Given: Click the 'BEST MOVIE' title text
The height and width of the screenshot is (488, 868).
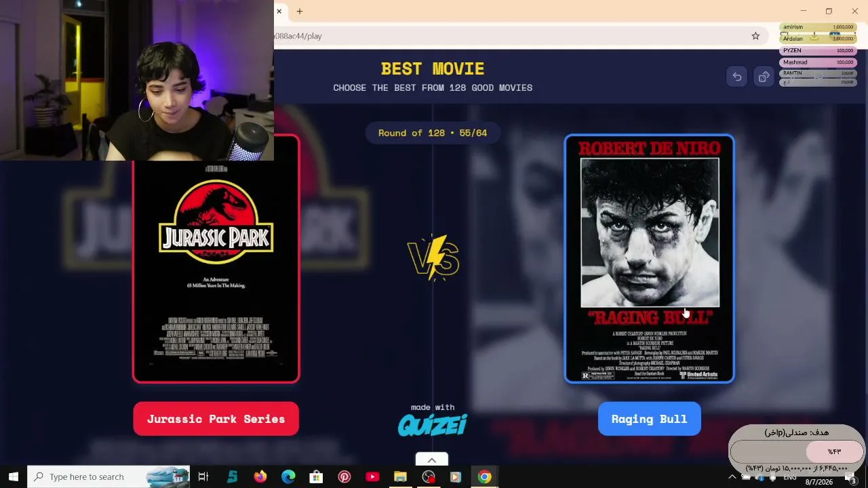Looking at the screenshot, I should (x=433, y=68).
